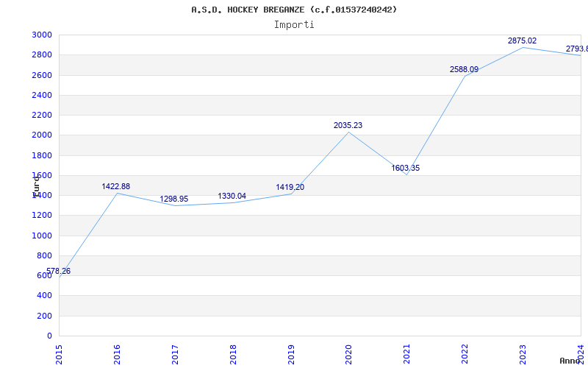This screenshot has height=368, width=588.
Task: Click the 1200 y-axis tick label
Action: (x=42, y=216)
